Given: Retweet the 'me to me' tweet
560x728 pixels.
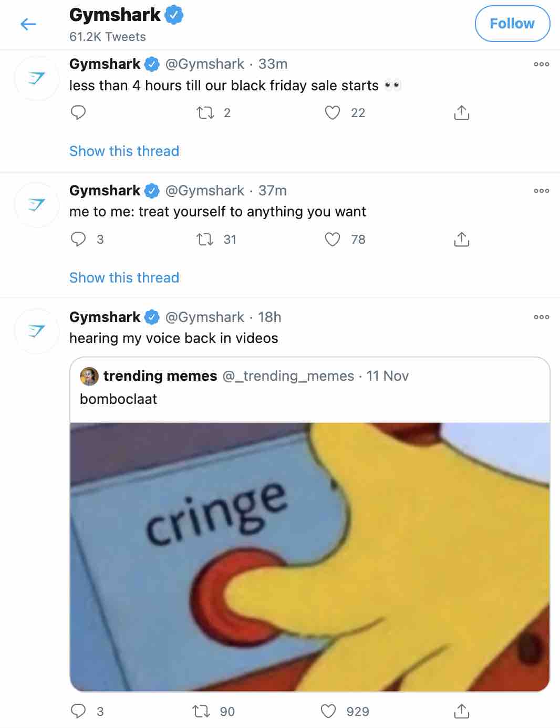Looking at the screenshot, I should 206,239.
